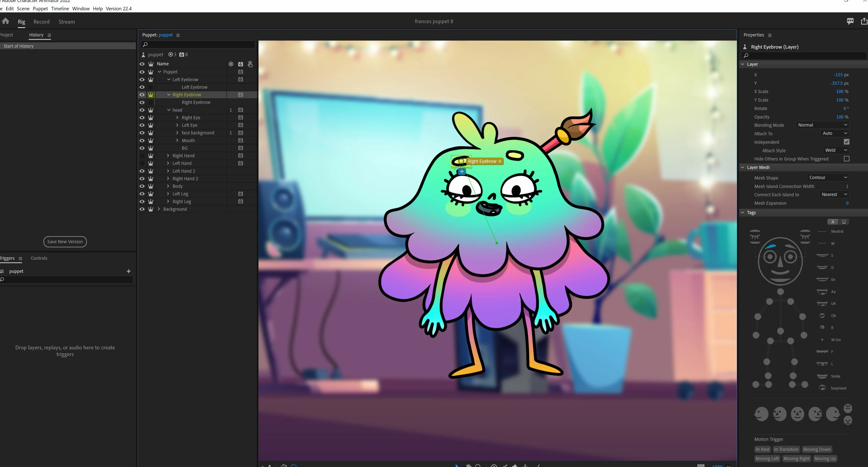868x467 pixels.
Task: Click Right Eyebrow crown independence icon
Action: click(151, 95)
